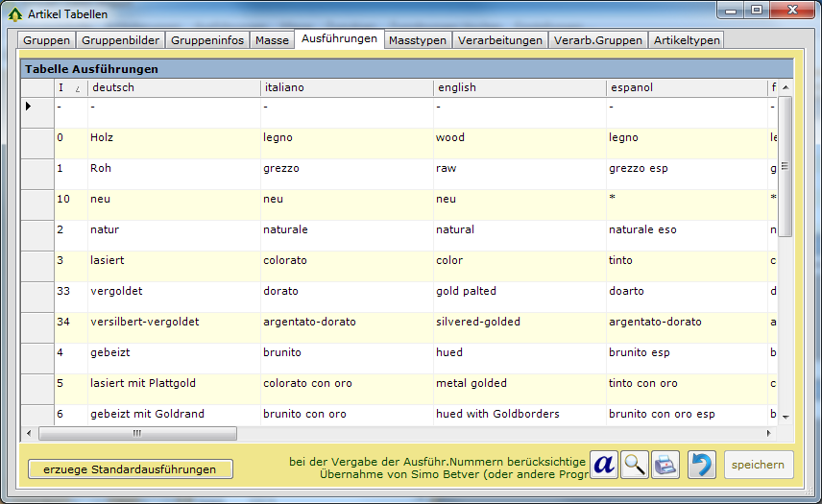The width and height of the screenshot is (822, 504).
Task: Select the row header for row 34
Action: [36, 322]
